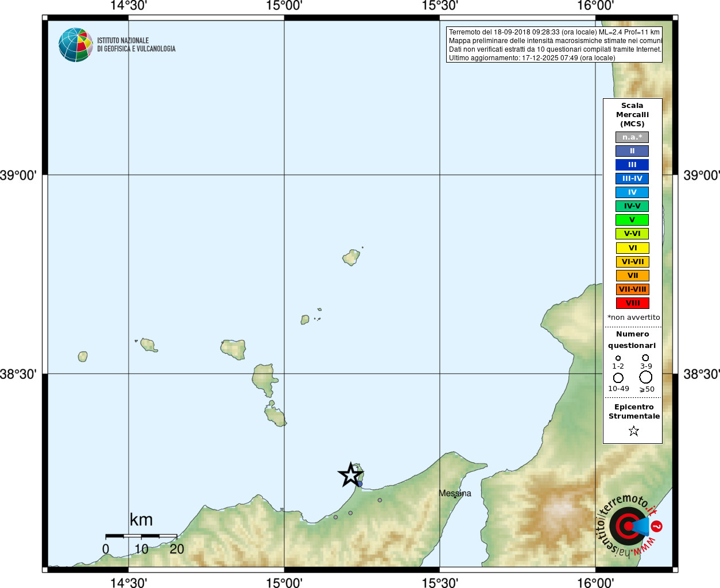This screenshot has width=720, height=588.
Task: Click the bottom axis 15°00' longitude label
Action: pyautogui.click(x=284, y=582)
